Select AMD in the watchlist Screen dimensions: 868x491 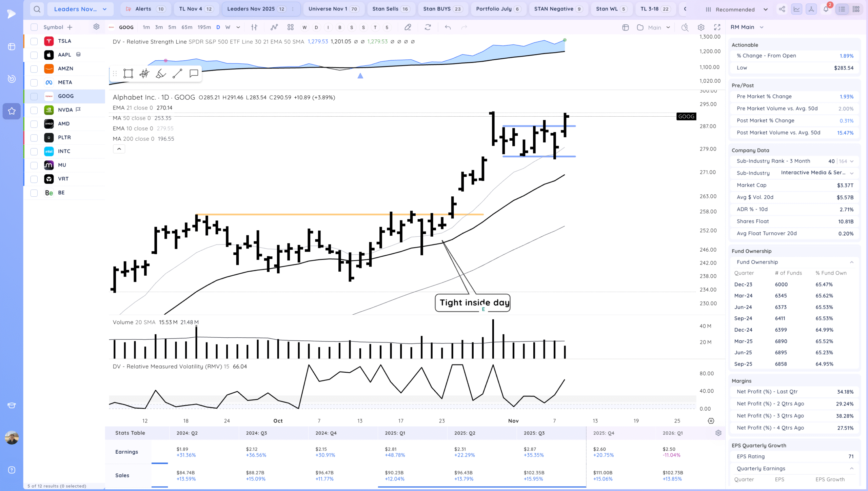click(64, 124)
